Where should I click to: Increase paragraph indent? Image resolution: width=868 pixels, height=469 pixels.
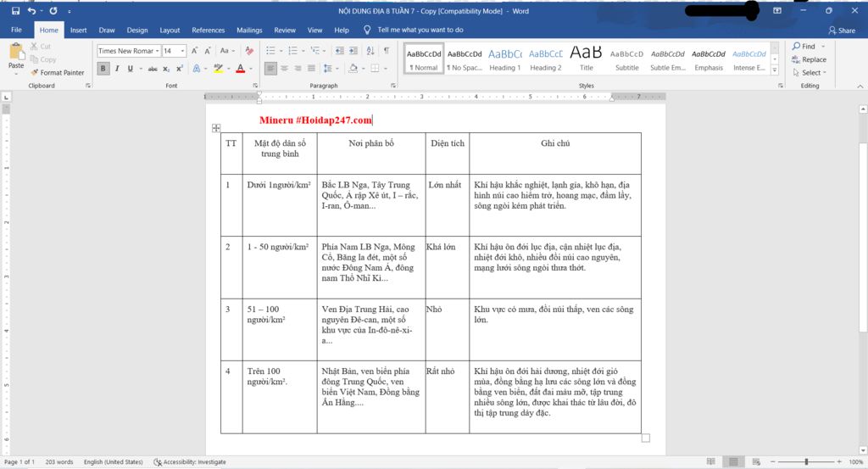353,51
